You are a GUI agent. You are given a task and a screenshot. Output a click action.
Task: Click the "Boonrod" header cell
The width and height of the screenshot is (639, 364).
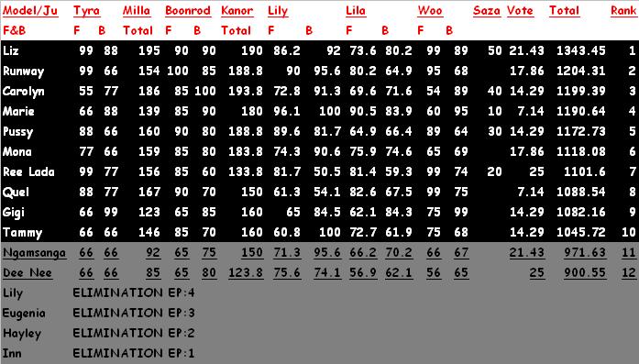pyautogui.click(x=188, y=11)
